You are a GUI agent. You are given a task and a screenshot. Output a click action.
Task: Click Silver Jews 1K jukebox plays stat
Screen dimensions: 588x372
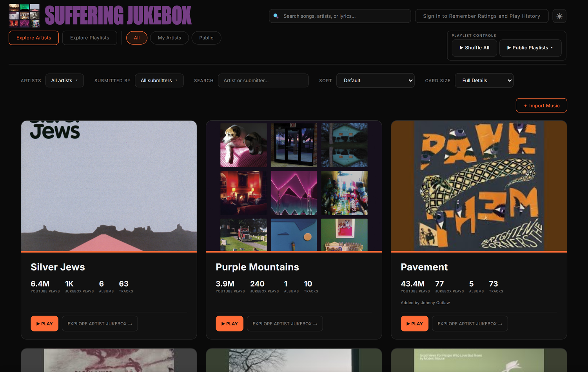pyautogui.click(x=79, y=286)
